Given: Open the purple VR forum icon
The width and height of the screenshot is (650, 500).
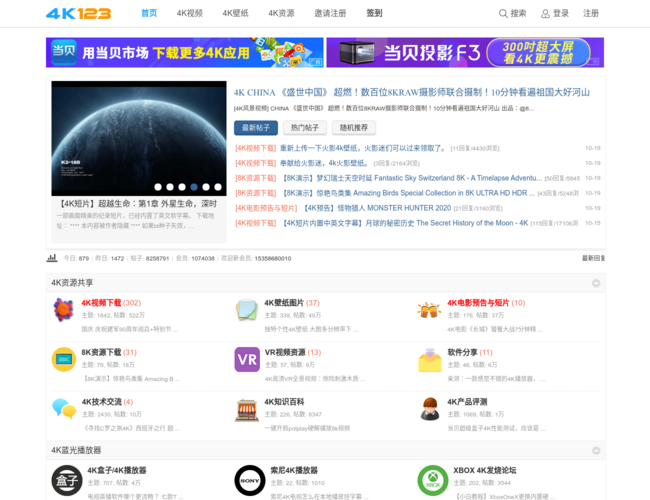Looking at the screenshot, I should coord(247,359).
